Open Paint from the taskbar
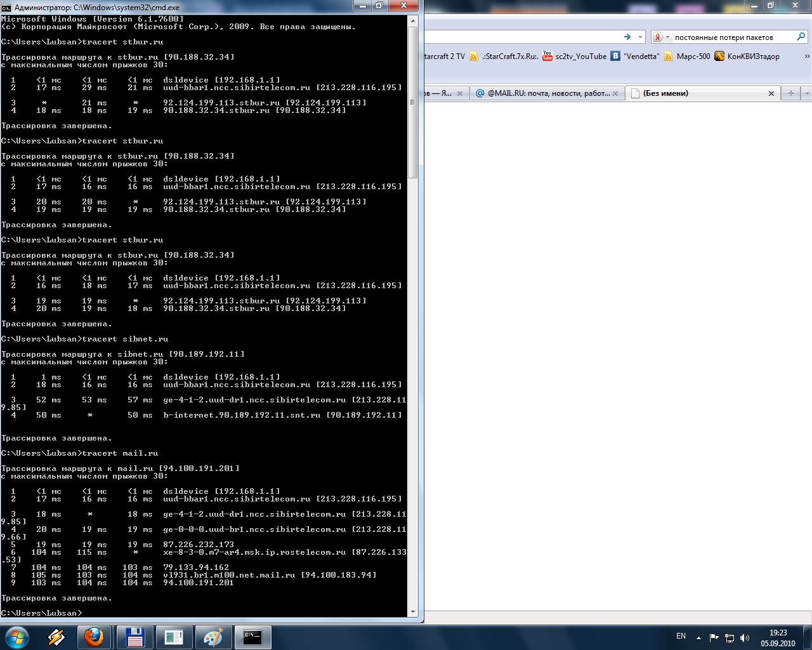Viewport: 812px width, 650px height. (x=214, y=637)
